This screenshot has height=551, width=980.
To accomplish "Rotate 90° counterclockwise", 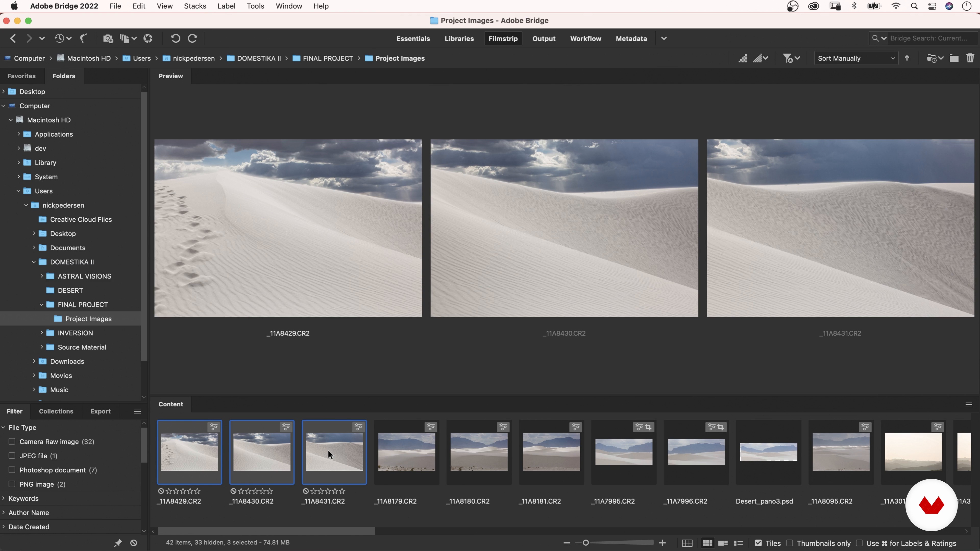I will (175, 39).
